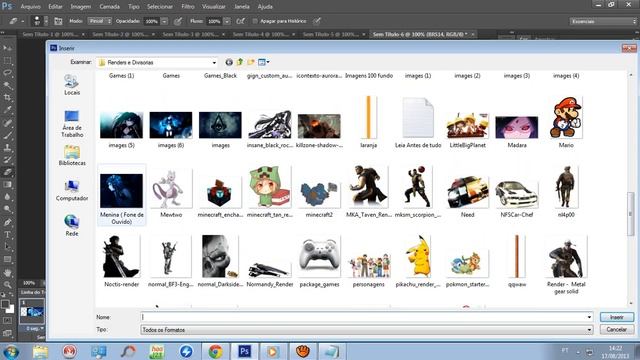Select the Dodge tool
This screenshot has width=640, height=360.
[7, 209]
